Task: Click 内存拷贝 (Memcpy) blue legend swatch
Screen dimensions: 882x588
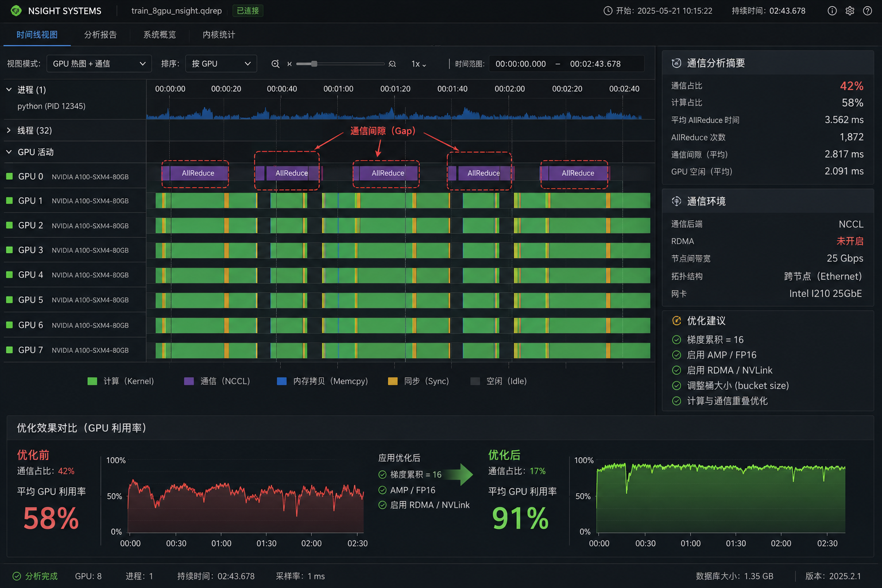Action: point(282,381)
